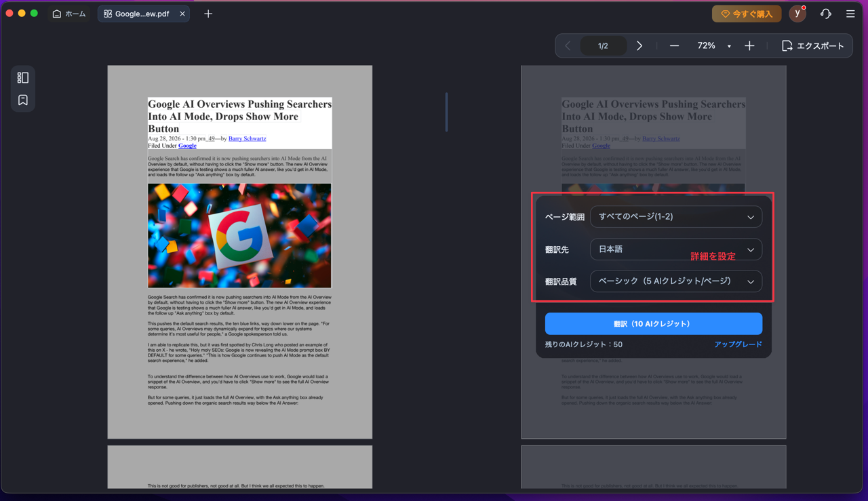Click the page number field 1/2
868x501 pixels.
[603, 46]
